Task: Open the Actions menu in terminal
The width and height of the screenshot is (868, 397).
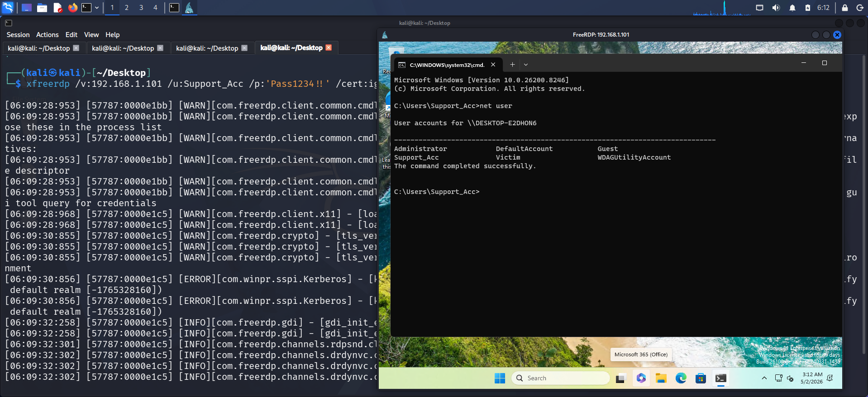Action: [x=48, y=35]
